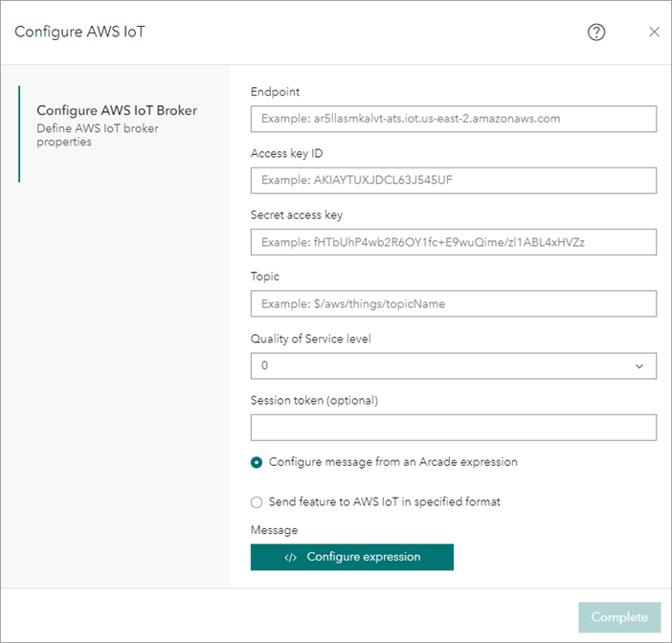Image resolution: width=672 pixels, height=643 pixels.
Task: Click the Quality of Service level label
Action: [311, 339]
